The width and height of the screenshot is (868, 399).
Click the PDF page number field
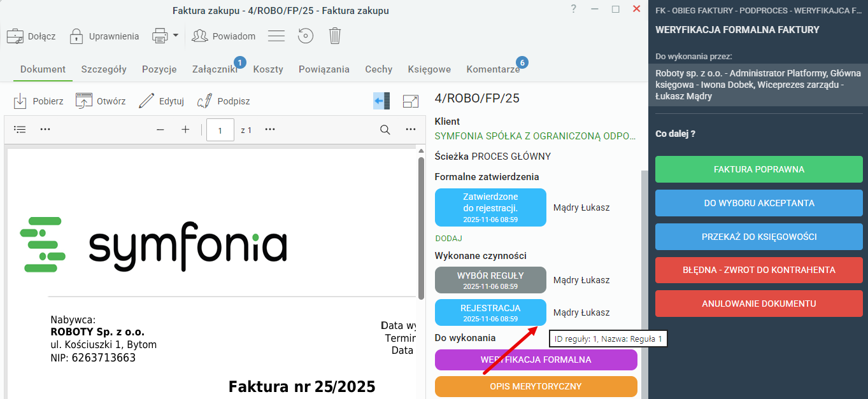point(220,130)
